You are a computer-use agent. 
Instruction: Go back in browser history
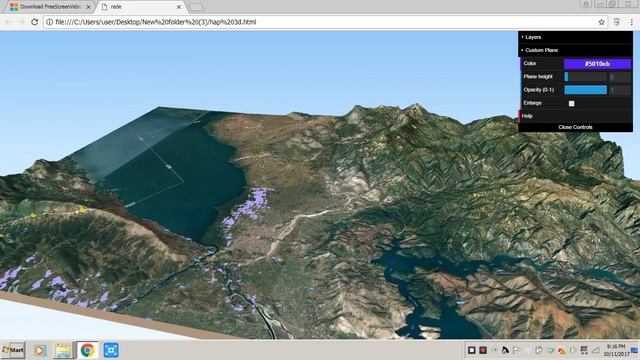coord(8,22)
